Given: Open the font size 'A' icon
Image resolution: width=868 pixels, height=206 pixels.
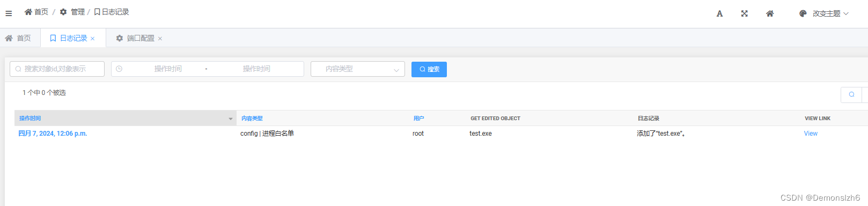Looking at the screenshot, I should tap(719, 14).
